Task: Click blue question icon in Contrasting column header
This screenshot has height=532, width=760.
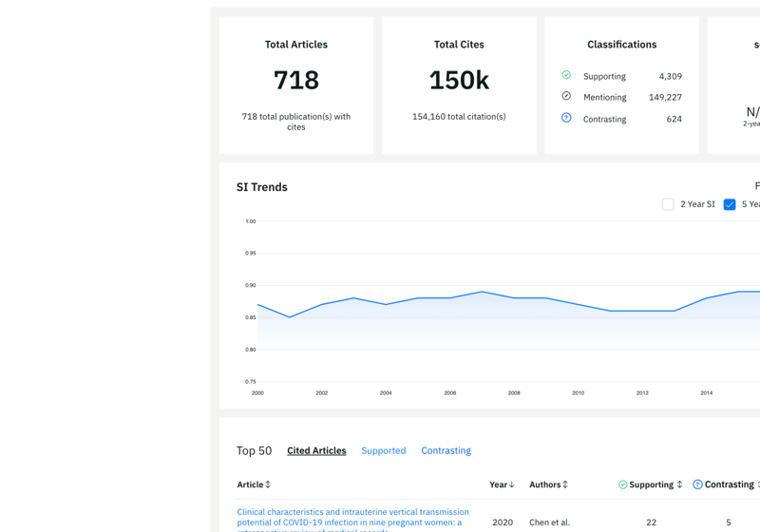Action: click(697, 484)
